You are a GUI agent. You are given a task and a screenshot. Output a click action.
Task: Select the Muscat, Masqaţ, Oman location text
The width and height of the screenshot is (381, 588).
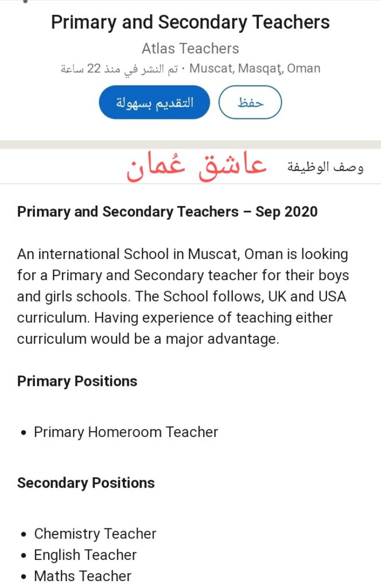coord(255,69)
